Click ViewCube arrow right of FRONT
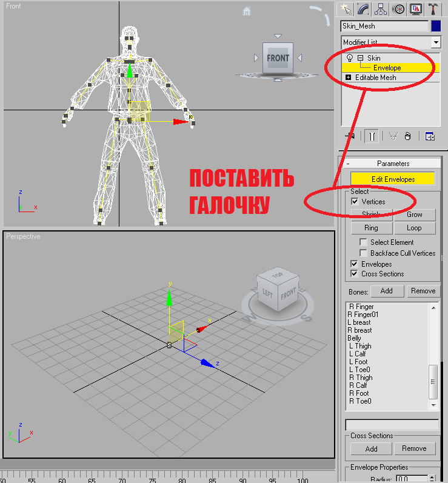Viewport: 448px width, 483px height. coord(299,58)
